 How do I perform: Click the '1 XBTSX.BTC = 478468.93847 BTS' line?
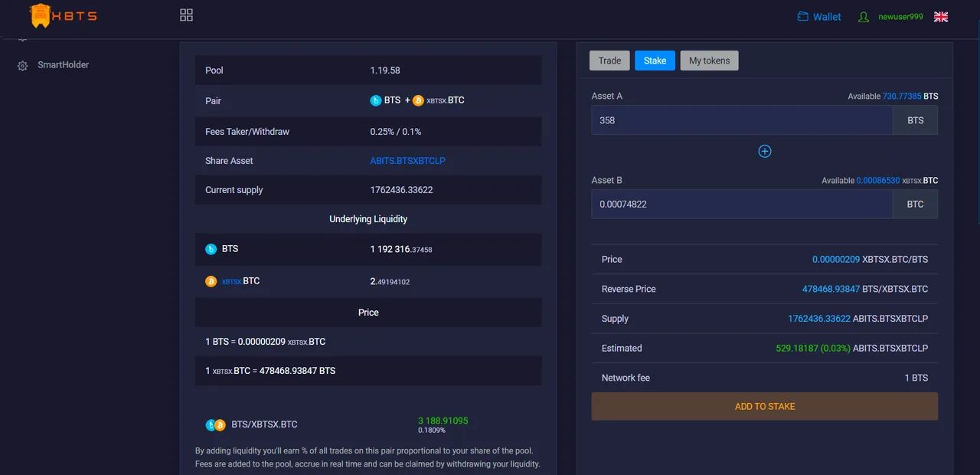(270, 371)
